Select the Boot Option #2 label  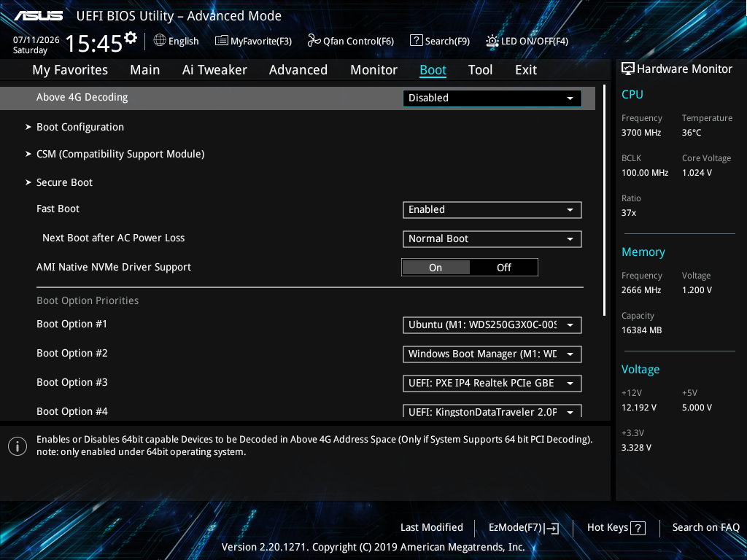pos(72,354)
